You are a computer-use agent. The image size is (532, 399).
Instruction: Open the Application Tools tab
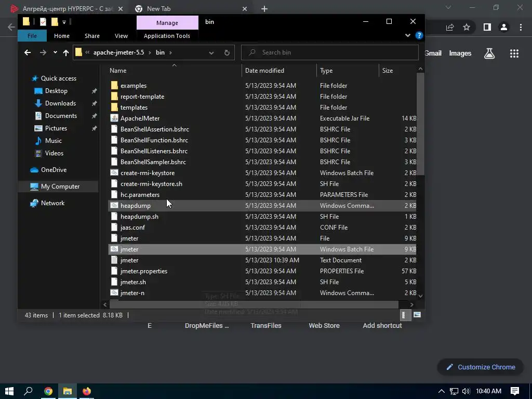tap(167, 36)
